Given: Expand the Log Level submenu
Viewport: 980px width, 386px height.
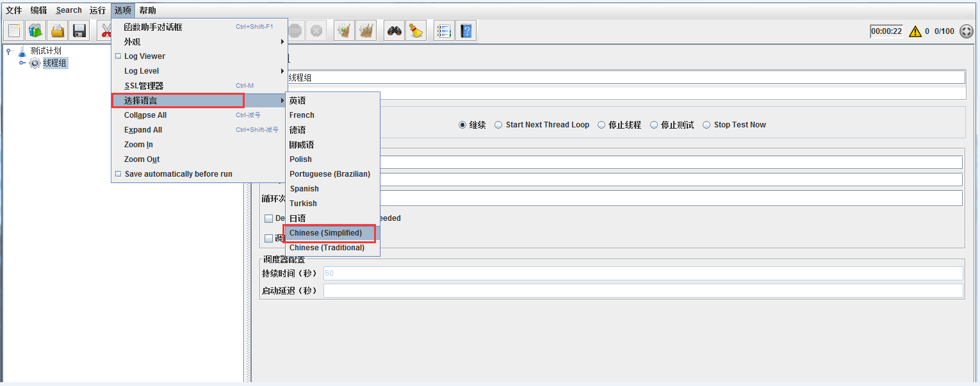Looking at the screenshot, I should coord(143,70).
